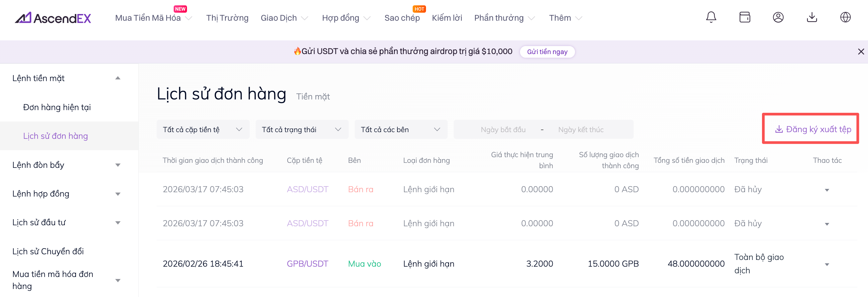Select Đơn hàng hiện tại in sidebar

tap(57, 107)
